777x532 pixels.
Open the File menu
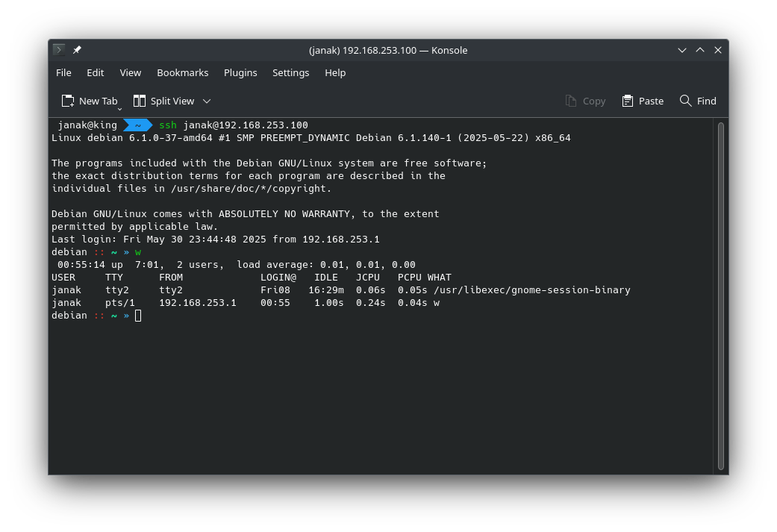pos(63,72)
